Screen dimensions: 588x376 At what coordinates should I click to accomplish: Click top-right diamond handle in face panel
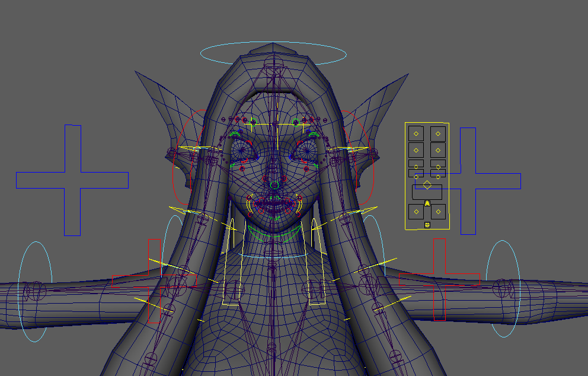point(438,133)
